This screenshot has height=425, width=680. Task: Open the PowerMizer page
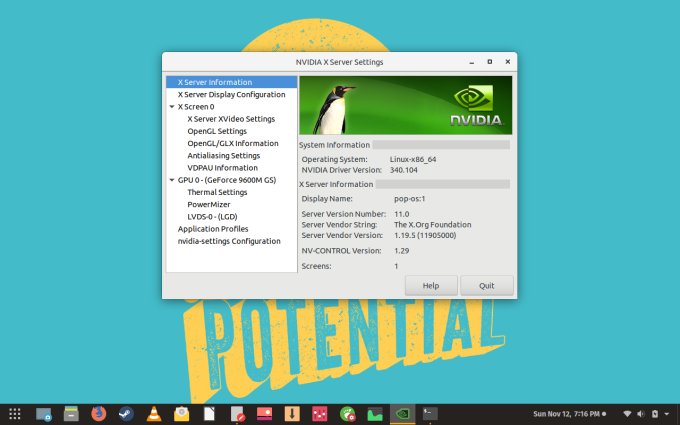209,204
